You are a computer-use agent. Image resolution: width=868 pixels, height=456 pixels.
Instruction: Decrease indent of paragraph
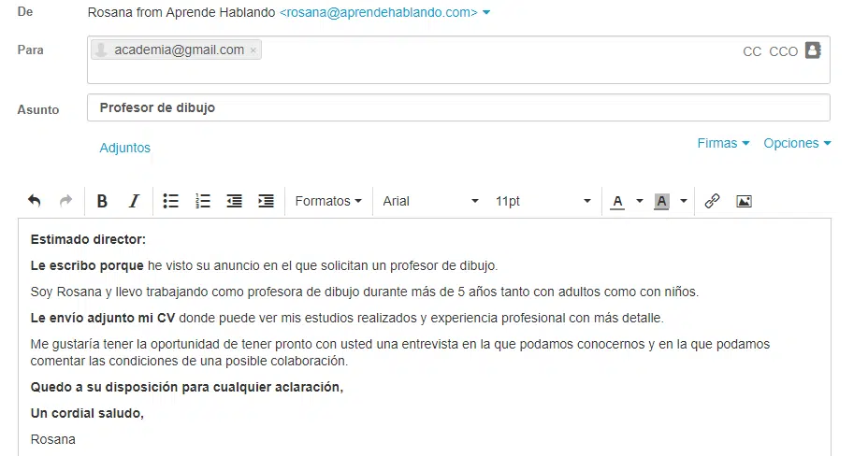234,201
